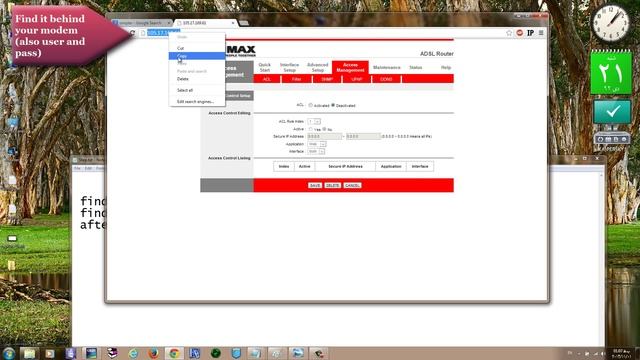This screenshot has height=360, width=640.
Task: Open the Chrome hamburger menu
Action: [x=541, y=33]
